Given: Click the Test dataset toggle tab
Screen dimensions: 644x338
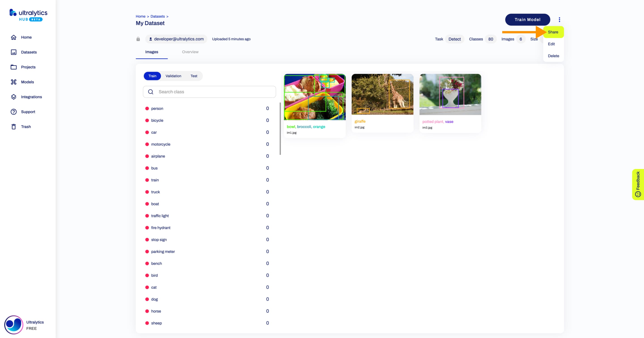Looking at the screenshot, I should [193, 75].
